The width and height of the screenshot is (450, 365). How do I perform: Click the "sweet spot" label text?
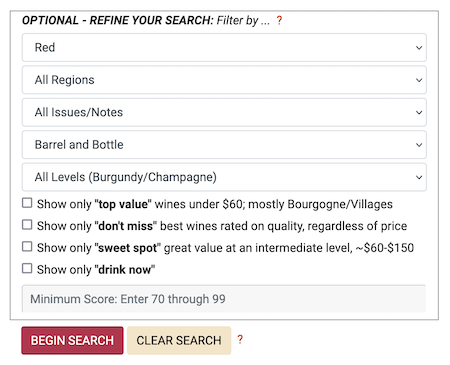tap(128, 248)
